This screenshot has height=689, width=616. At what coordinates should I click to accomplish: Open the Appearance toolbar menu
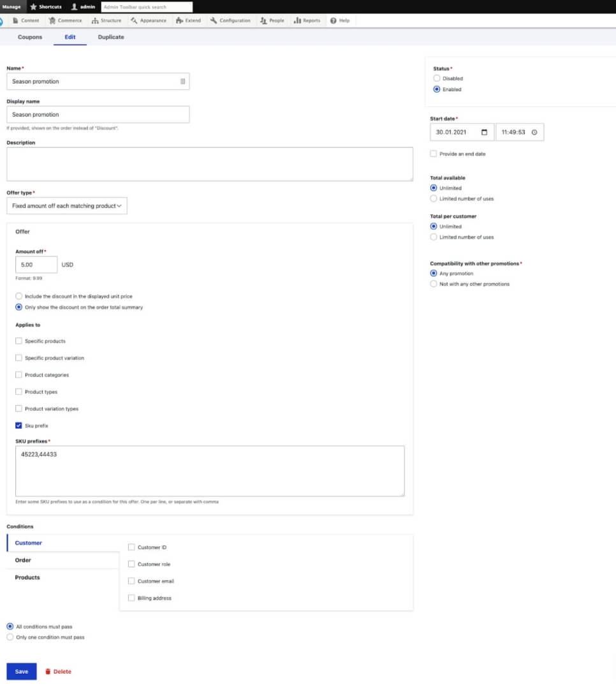[149, 20]
